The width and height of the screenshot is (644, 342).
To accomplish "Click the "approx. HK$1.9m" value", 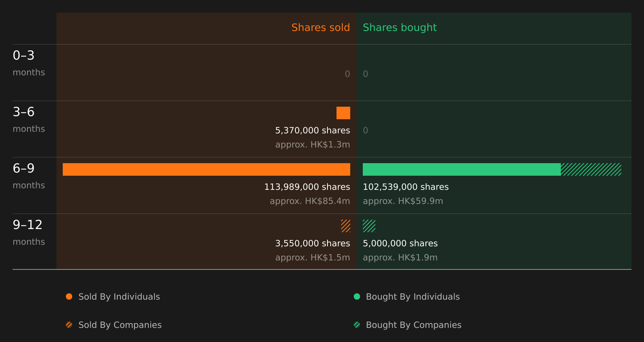I will pos(400,257).
